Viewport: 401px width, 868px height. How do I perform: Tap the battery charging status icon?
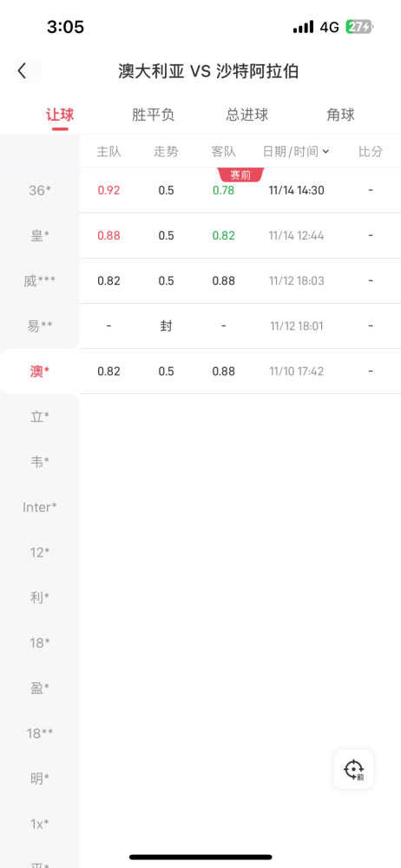tap(359, 27)
